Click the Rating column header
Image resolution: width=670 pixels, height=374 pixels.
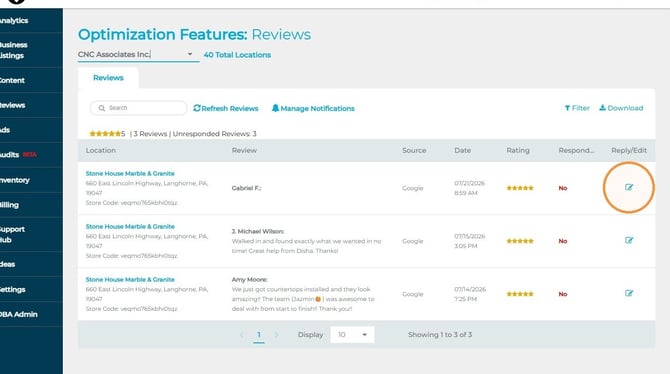click(518, 150)
